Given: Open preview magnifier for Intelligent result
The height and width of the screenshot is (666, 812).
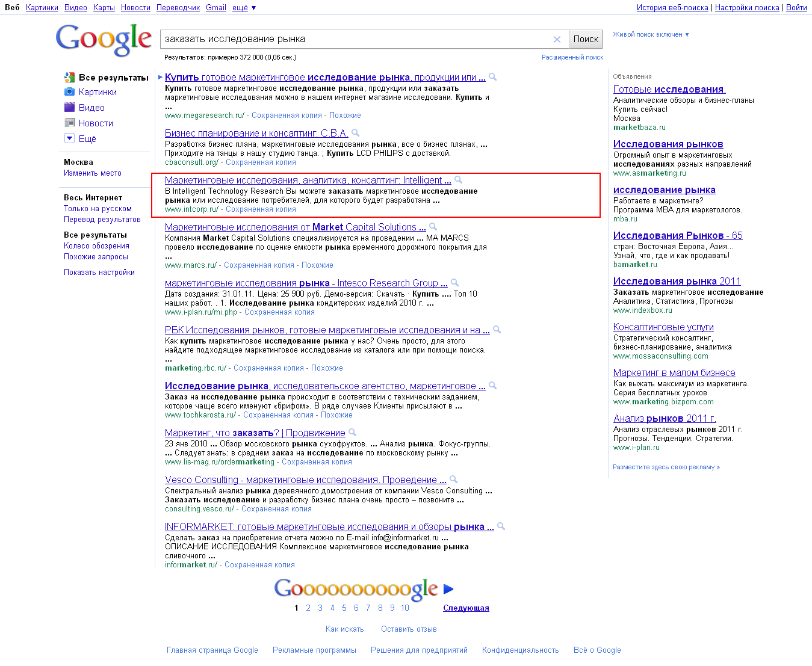Looking at the screenshot, I should click(458, 180).
